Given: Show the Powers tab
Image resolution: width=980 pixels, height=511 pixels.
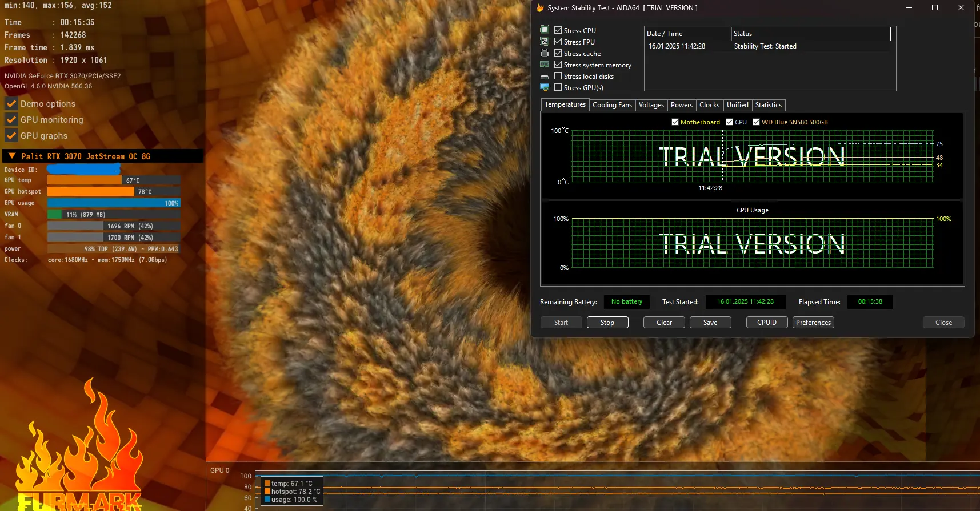Looking at the screenshot, I should [x=682, y=105].
